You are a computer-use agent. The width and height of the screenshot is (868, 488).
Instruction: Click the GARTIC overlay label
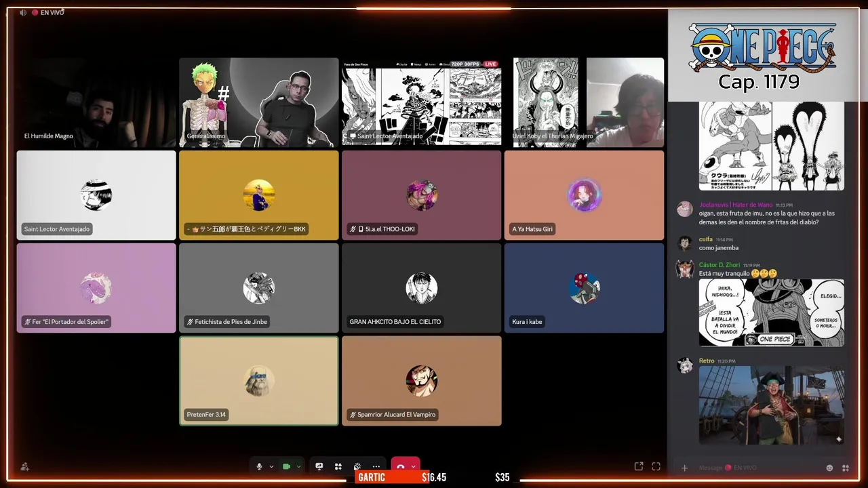coord(372,477)
